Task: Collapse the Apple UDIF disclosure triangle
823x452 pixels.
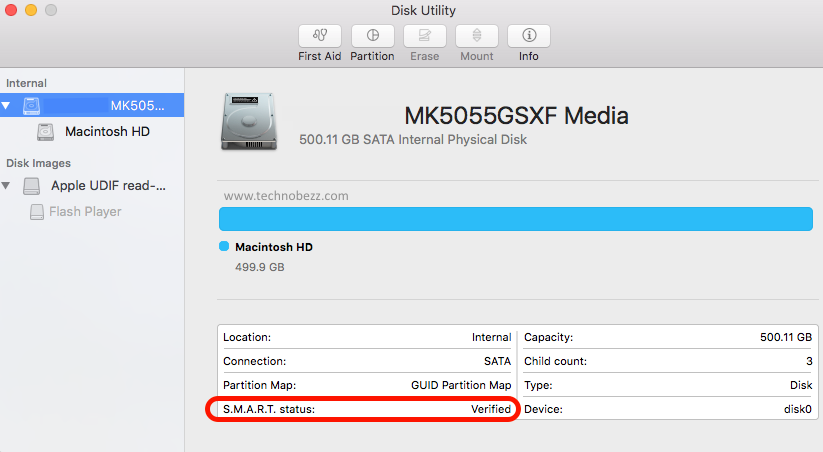Action: (x=6, y=185)
